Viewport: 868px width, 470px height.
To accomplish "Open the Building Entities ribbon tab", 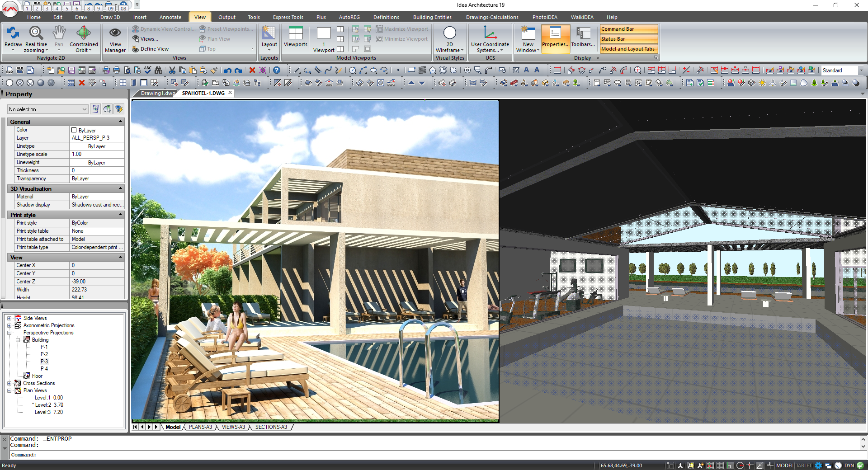I will [432, 17].
